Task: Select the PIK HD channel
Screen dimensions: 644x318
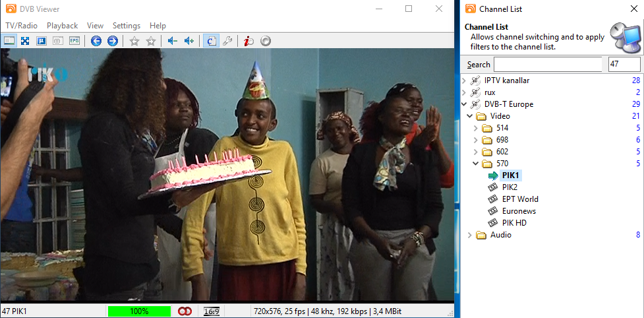Action: tap(514, 223)
